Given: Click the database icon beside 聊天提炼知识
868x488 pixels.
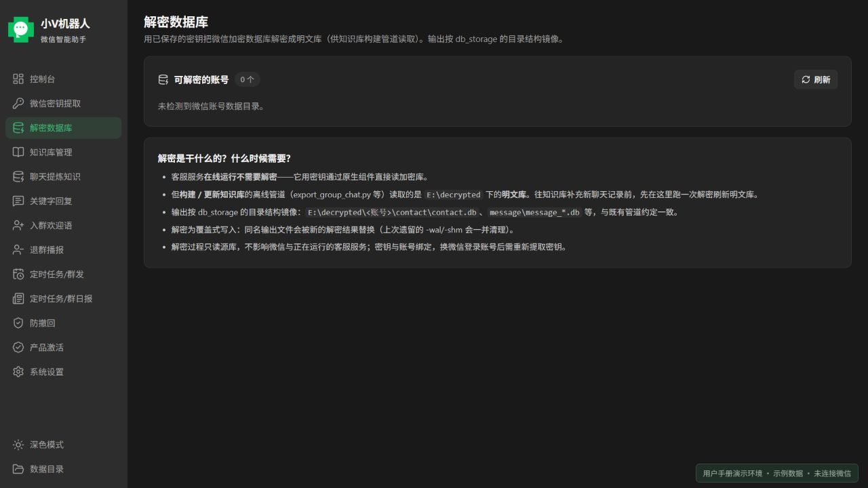Looking at the screenshot, I should click(x=18, y=177).
